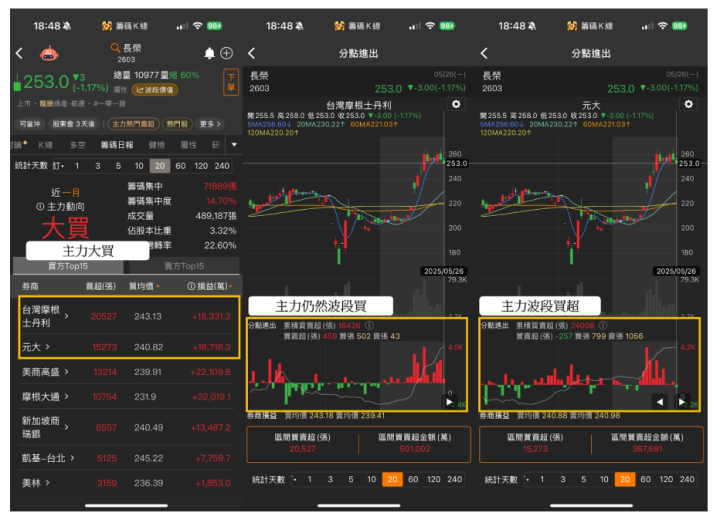
Task: Select 1 day on 籌碼日報 統計天數
Action: point(77,166)
